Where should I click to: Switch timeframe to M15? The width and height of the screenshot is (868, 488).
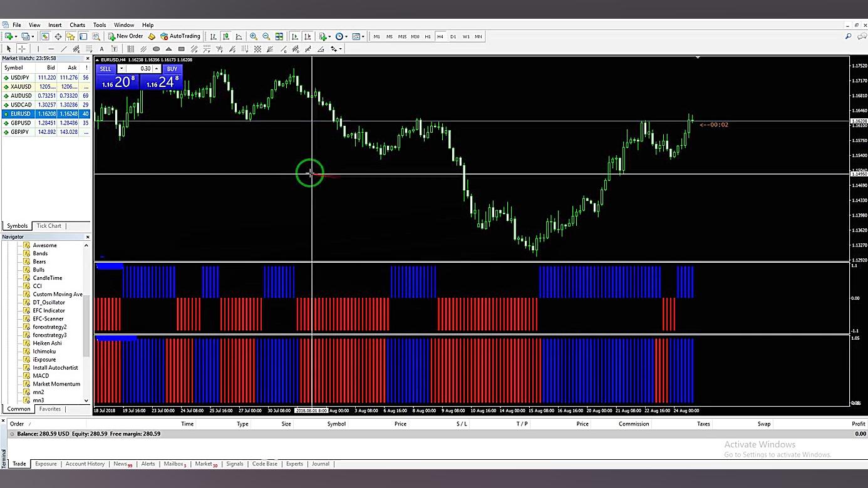[x=402, y=36]
